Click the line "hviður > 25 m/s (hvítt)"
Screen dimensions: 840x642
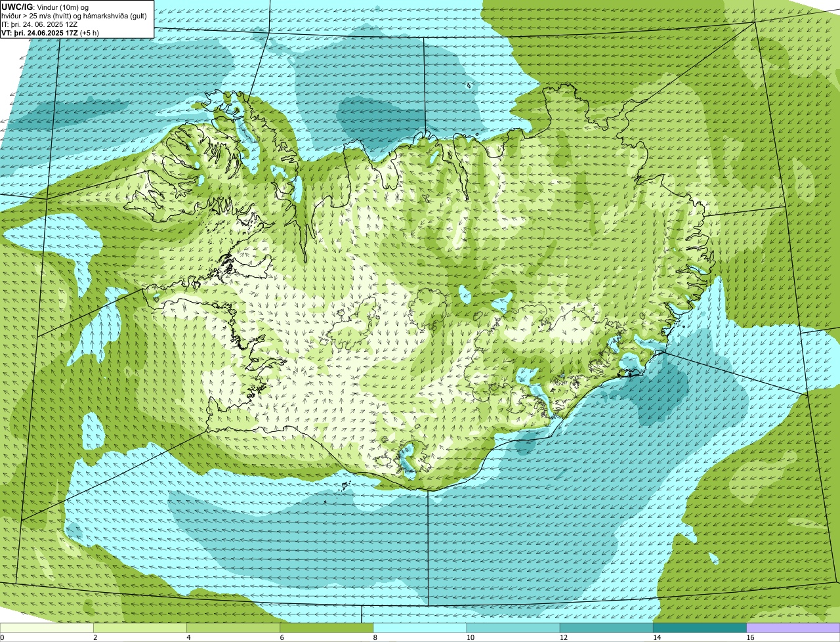tap(37, 15)
